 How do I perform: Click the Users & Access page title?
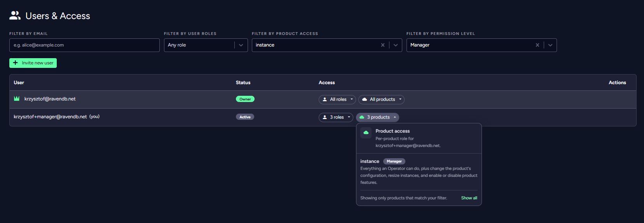[58, 16]
